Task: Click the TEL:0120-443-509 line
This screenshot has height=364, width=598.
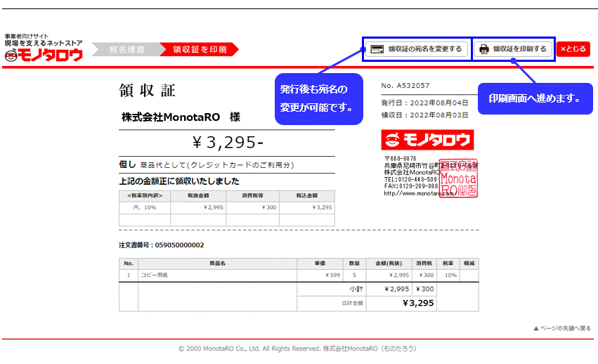Action: (410, 179)
